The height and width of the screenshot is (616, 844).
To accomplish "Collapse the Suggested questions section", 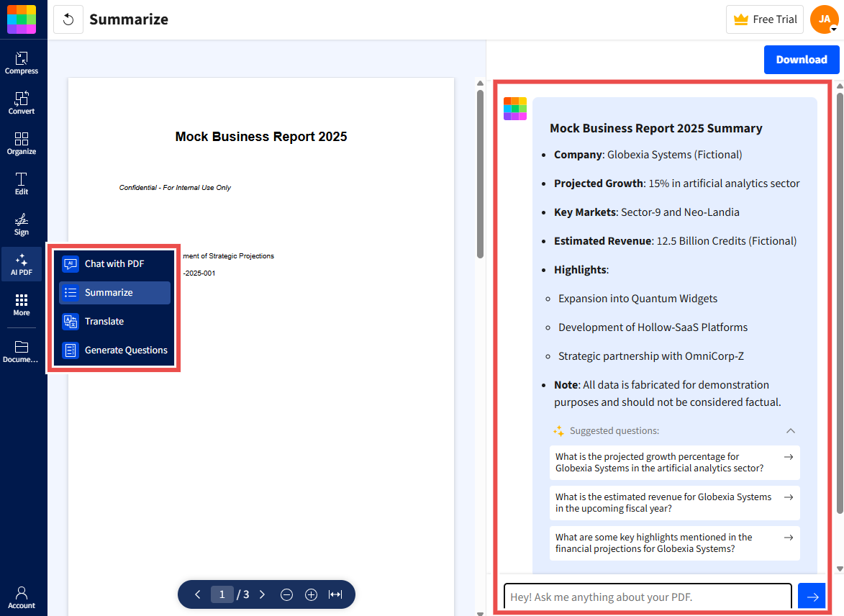I will 791,430.
